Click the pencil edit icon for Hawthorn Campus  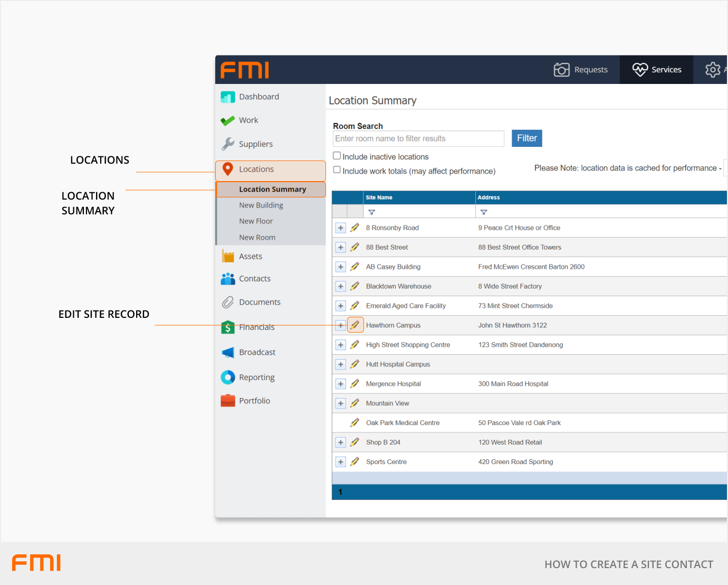355,325
